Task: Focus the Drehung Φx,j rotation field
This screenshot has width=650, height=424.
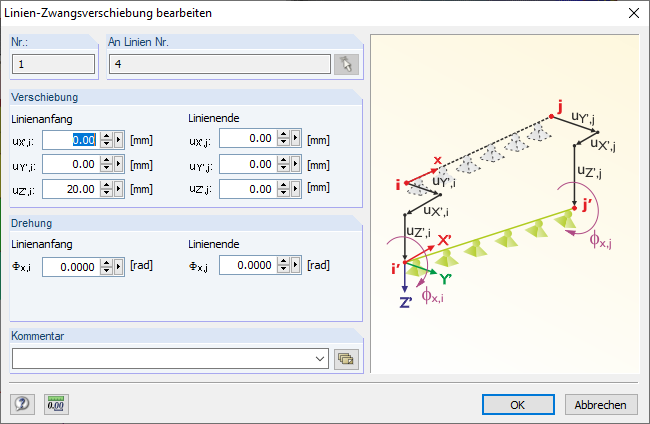Action: tap(248, 265)
